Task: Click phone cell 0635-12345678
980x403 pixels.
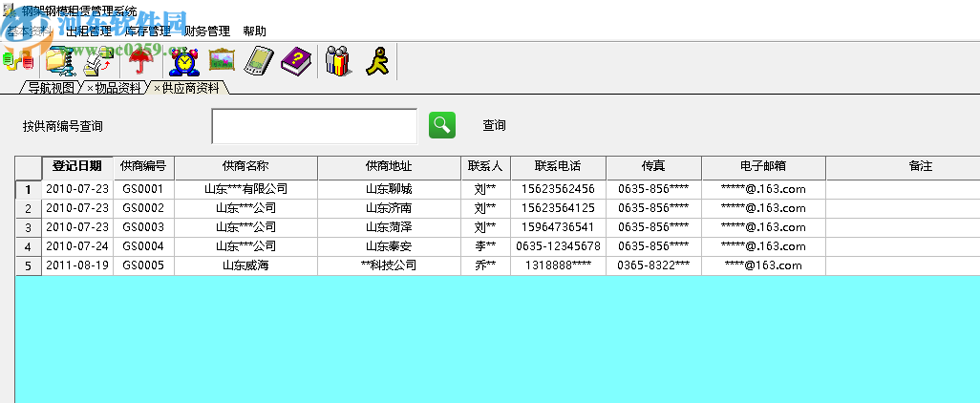Action: (558, 246)
